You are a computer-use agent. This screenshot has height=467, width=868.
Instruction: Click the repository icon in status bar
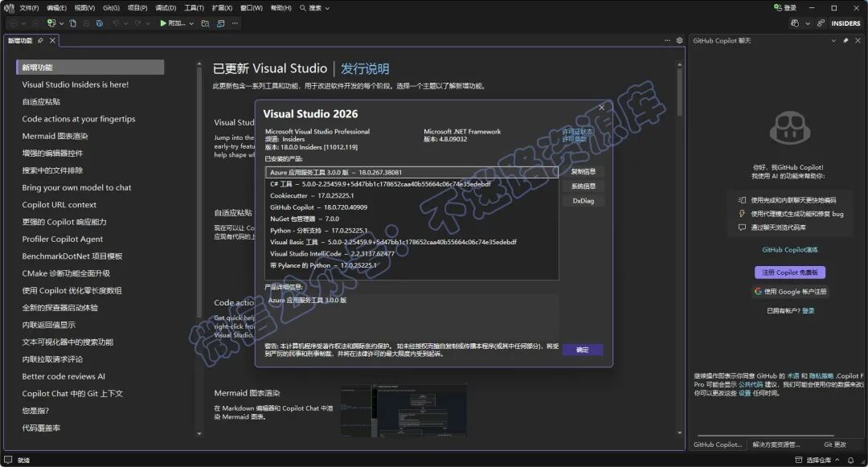799,460
